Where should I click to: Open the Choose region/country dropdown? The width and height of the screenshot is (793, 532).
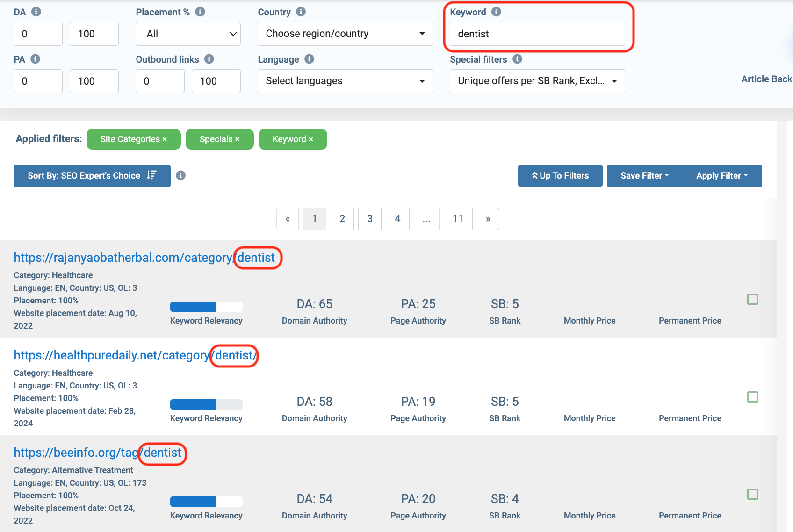(x=345, y=34)
